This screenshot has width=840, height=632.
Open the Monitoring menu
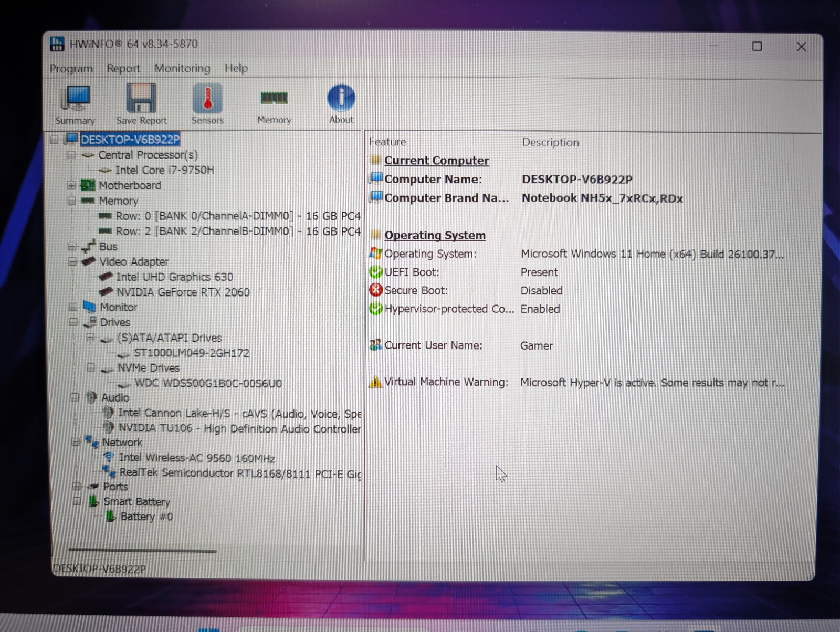coord(182,68)
